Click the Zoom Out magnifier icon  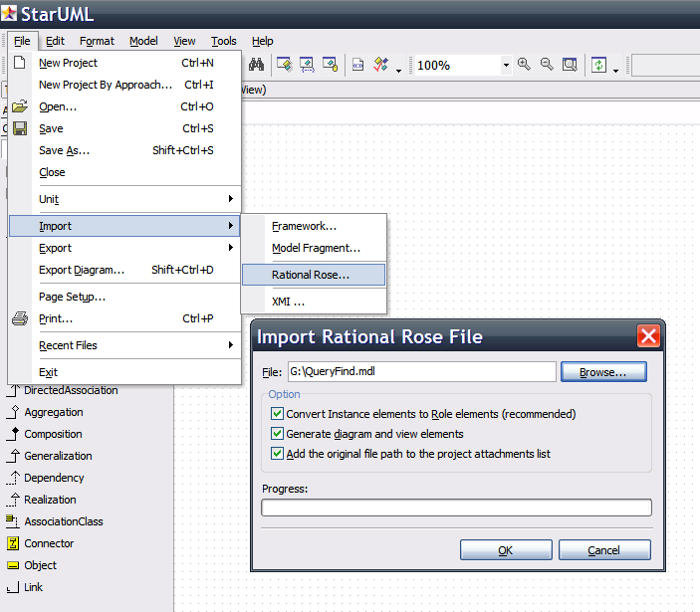click(x=548, y=65)
